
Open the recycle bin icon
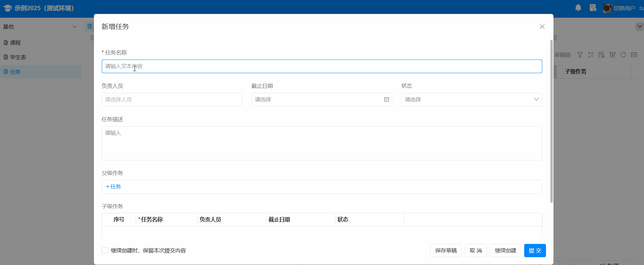(612, 55)
